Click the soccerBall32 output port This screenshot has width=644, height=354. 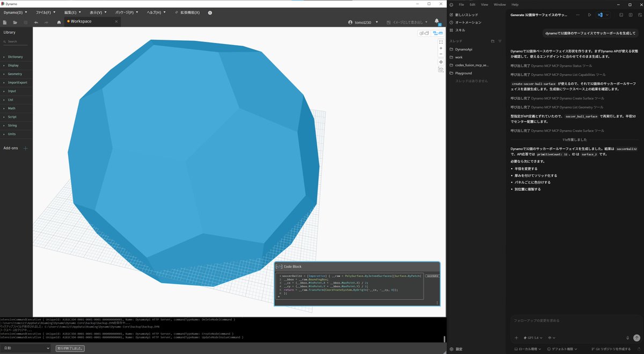[x=432, y=276]
